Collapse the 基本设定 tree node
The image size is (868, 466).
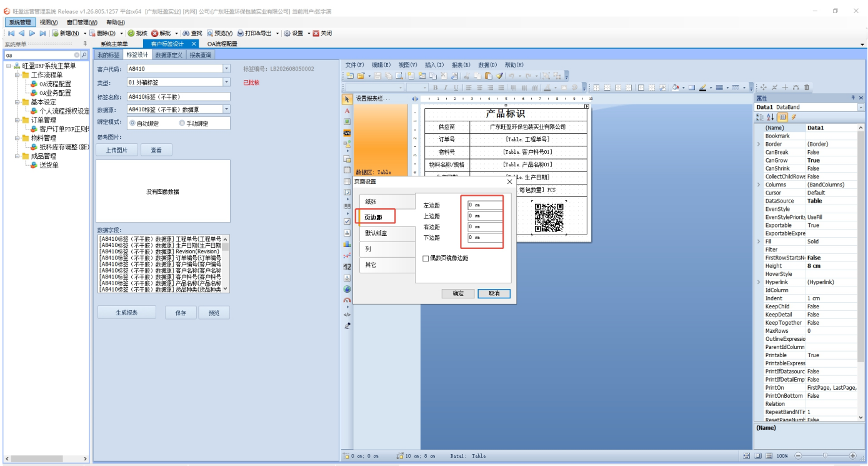17,102
